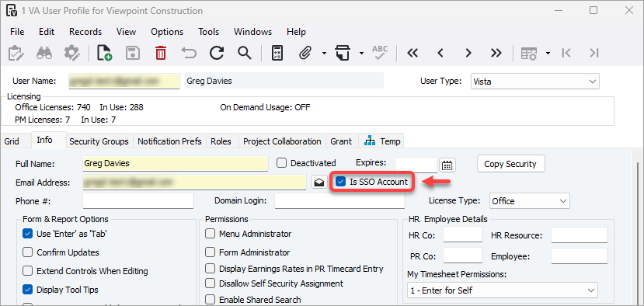Check Enable Shared Search
This screenshot has width=644, height=306.
coord(211,300)
